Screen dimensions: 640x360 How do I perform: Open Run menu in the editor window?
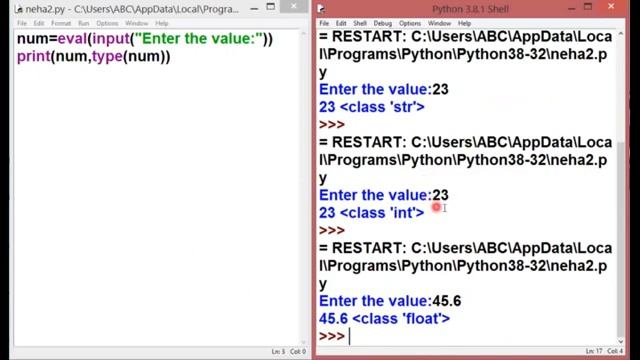(84, 23)
